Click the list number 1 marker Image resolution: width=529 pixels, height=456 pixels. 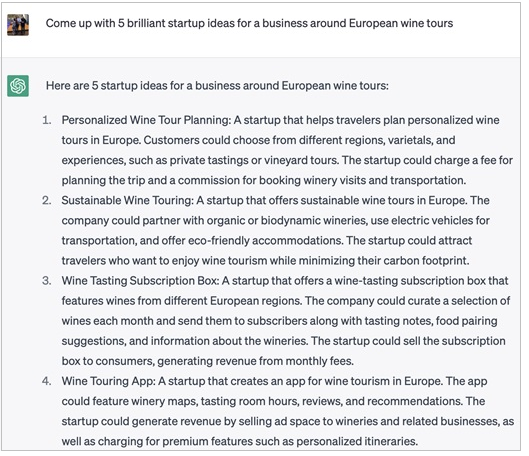[47, 120]
